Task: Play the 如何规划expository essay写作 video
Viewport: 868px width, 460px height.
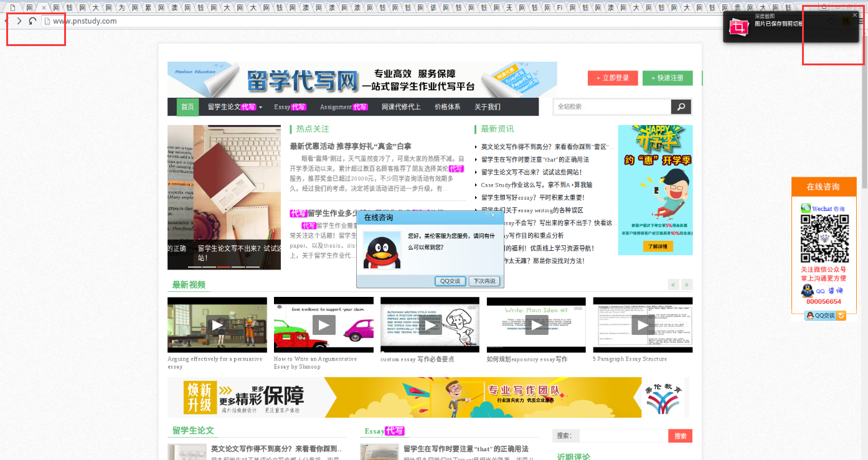Action: [536, 325]
